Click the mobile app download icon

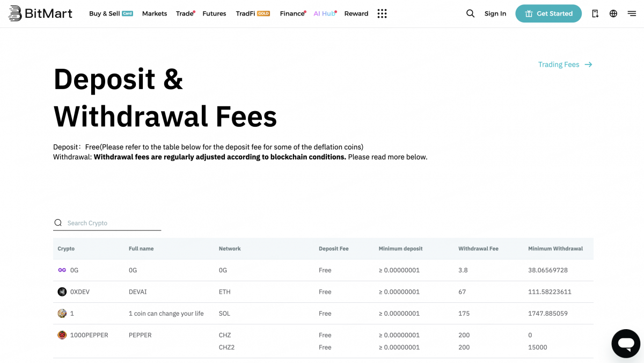point(595,13)
